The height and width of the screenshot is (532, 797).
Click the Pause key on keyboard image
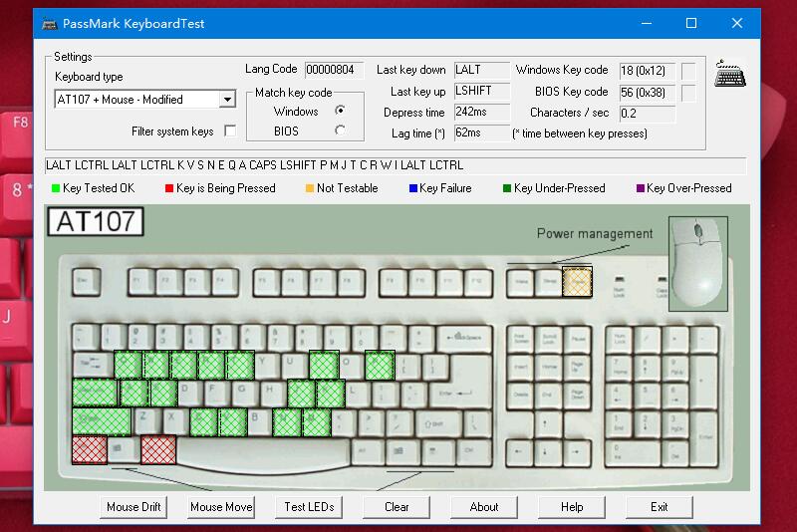click(x=578, y=339)
